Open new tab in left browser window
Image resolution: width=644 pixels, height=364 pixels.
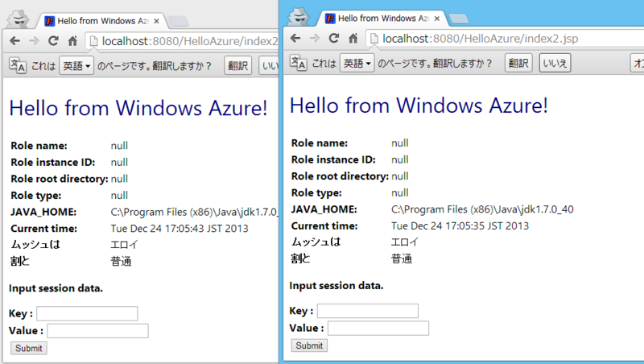point(178,22)
